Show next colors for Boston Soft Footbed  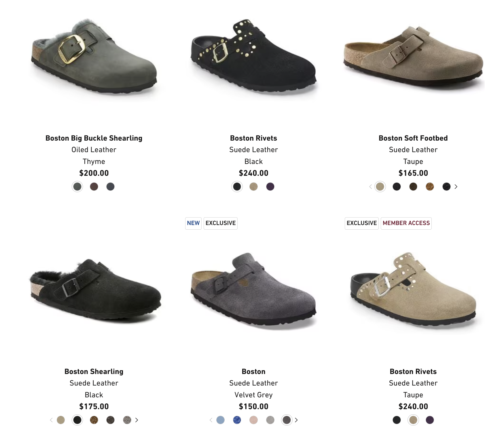click(x=456, y=187)
